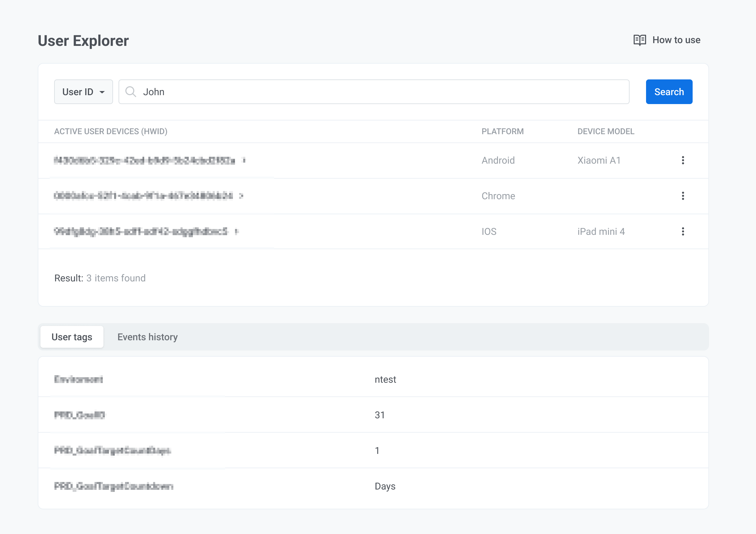The width and height of the screenshot is (756, 534).
Task: Open more options for the Chrome device row
Action: coord(683,196)
